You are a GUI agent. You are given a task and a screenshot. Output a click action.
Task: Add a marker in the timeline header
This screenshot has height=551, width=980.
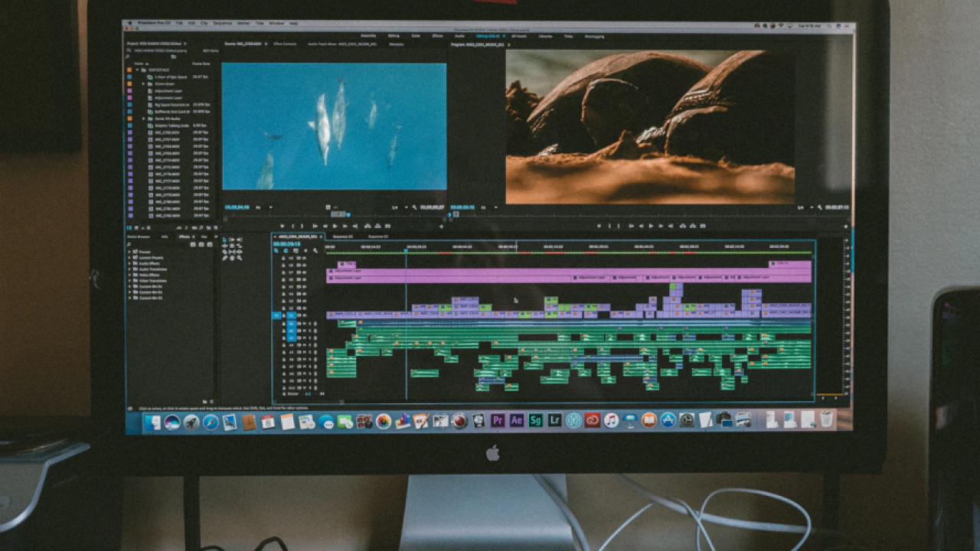pos(305,250)
